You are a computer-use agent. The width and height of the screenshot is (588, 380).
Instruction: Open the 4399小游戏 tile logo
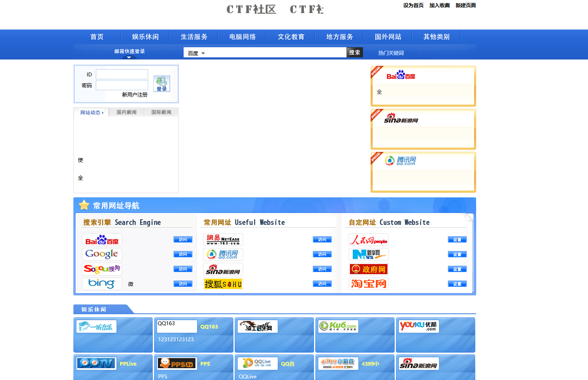338,363
